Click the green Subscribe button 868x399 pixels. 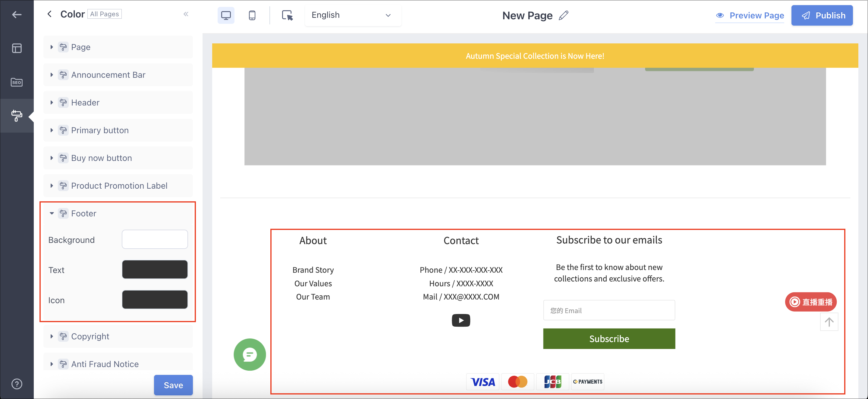tap(609, 339)
